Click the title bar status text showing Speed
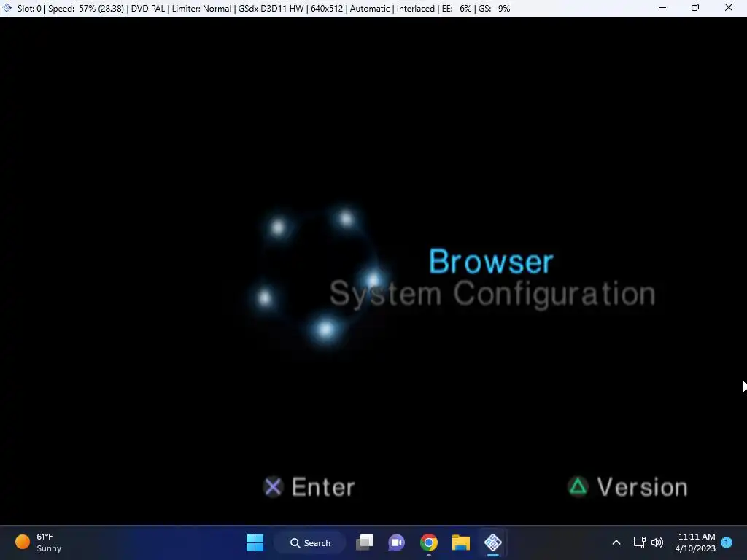 tap(86, 9)
